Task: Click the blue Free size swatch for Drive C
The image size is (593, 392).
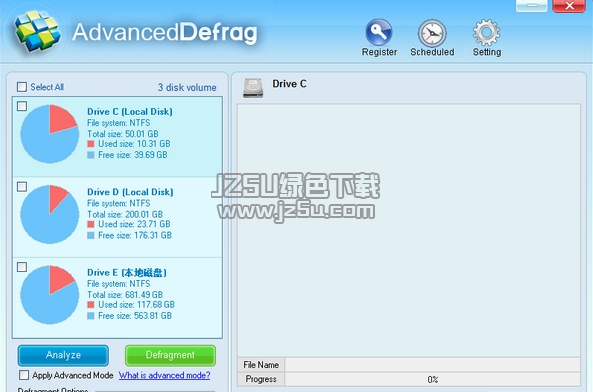Action: (91, 155)
